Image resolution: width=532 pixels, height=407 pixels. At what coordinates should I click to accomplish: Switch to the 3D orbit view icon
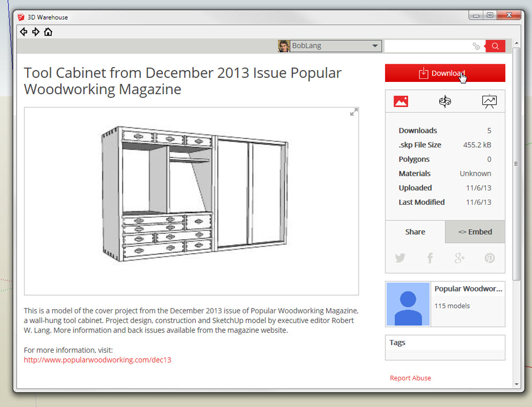pyautogui.click(x=445, y=101)
